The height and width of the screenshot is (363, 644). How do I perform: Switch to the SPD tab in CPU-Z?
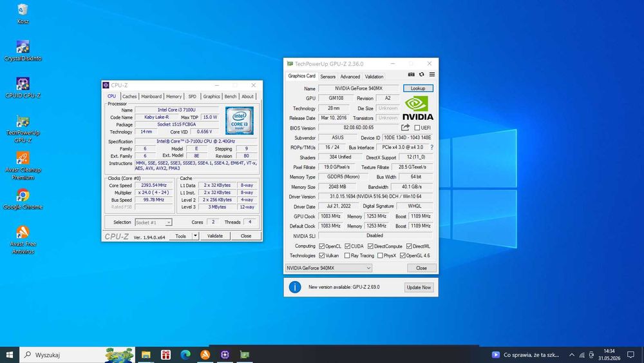click(x=192, y=96)
